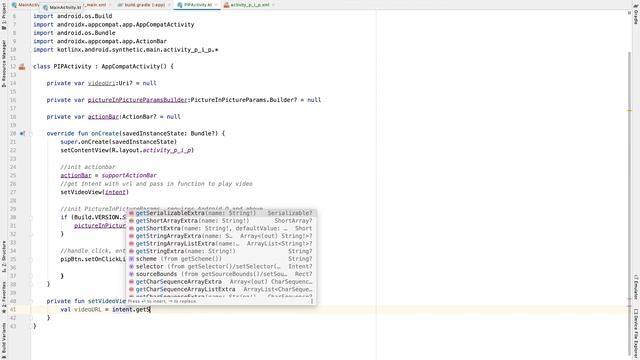Click the override gutter icon on line 20

pyautogui.click(x=22, y=133)
